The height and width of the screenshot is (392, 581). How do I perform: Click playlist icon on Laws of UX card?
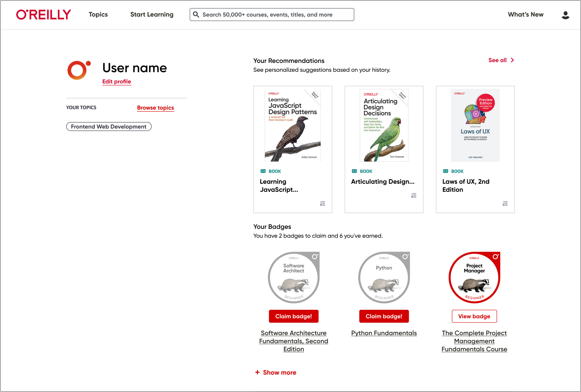tap(505, 204)
